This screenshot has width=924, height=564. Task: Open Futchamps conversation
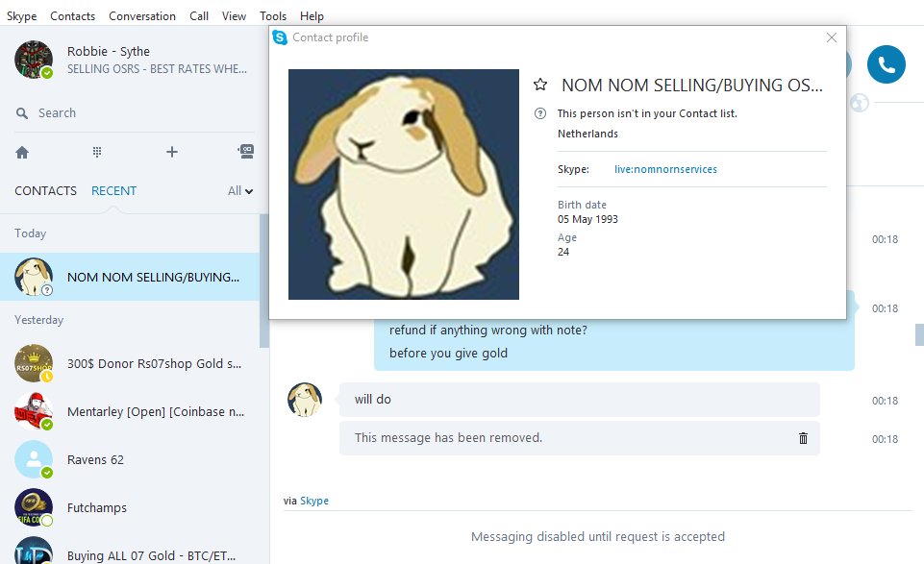pyautogui.click(x=130, y=507)
